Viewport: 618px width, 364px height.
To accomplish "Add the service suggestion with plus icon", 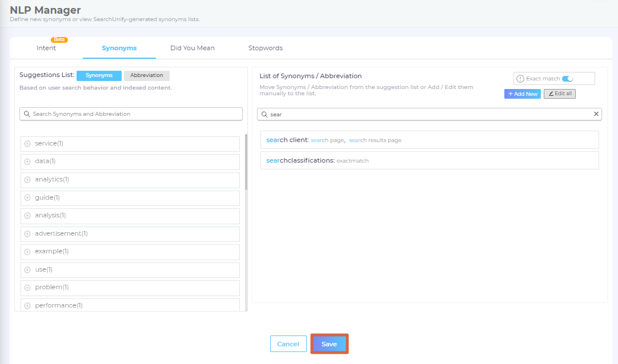I will (x=27, y=144).
